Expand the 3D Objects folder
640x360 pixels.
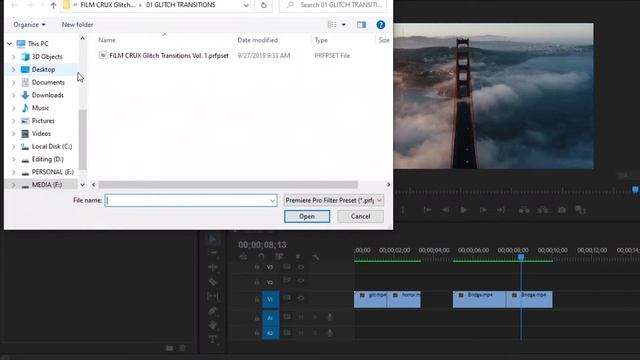13,57
